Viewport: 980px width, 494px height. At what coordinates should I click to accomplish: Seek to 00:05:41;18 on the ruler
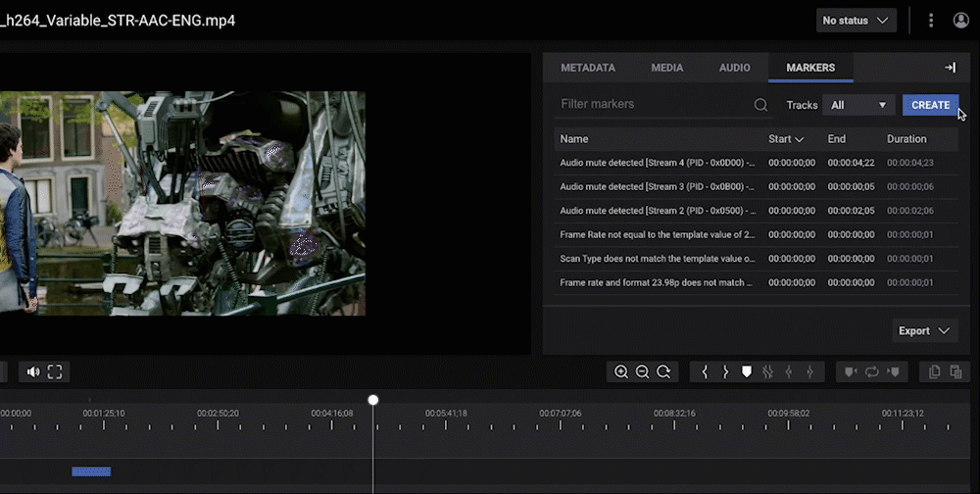[x=446, y=414]
